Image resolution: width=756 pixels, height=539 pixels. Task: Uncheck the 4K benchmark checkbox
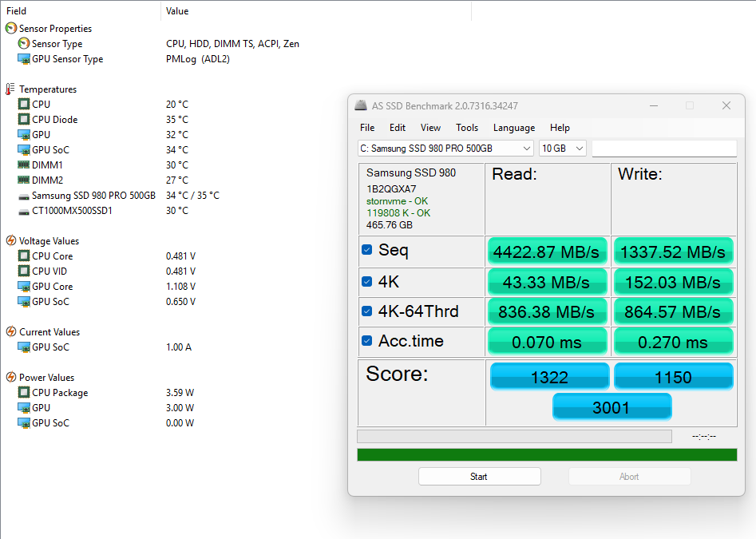tap(367, 282)
